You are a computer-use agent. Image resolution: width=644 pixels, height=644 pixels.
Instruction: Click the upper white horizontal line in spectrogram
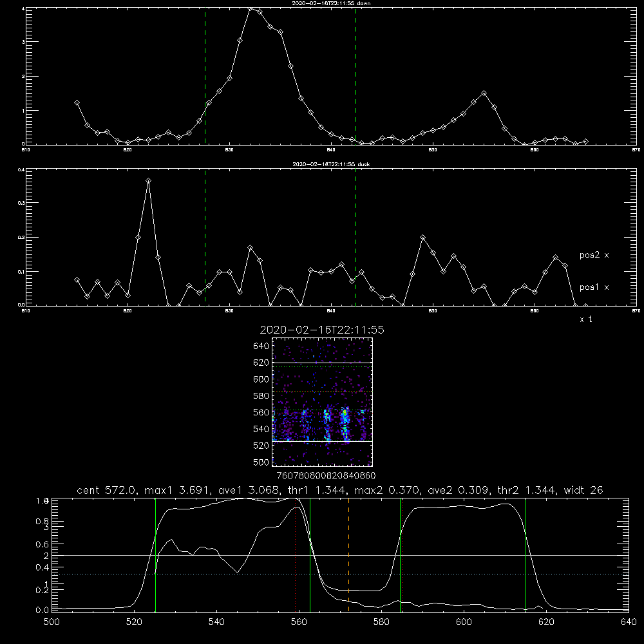click(322, 363)
